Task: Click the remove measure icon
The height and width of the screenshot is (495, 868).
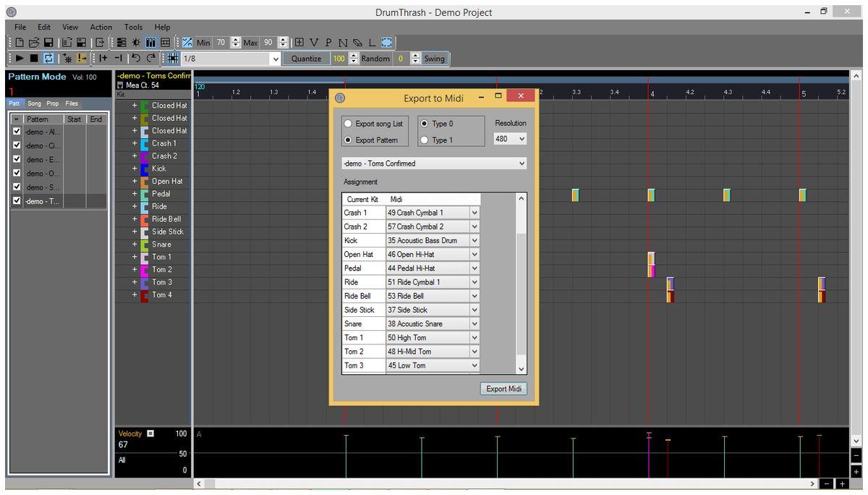Action: click(118, 59)
